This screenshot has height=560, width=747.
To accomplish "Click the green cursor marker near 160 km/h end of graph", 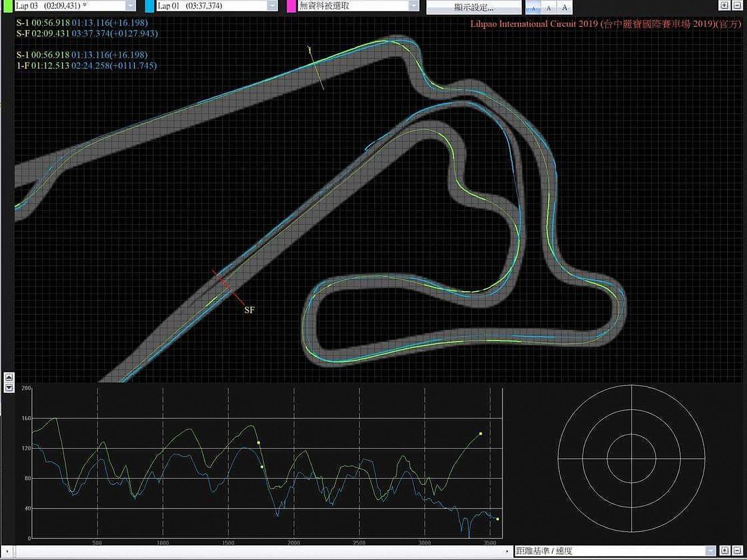I will 480,434.
